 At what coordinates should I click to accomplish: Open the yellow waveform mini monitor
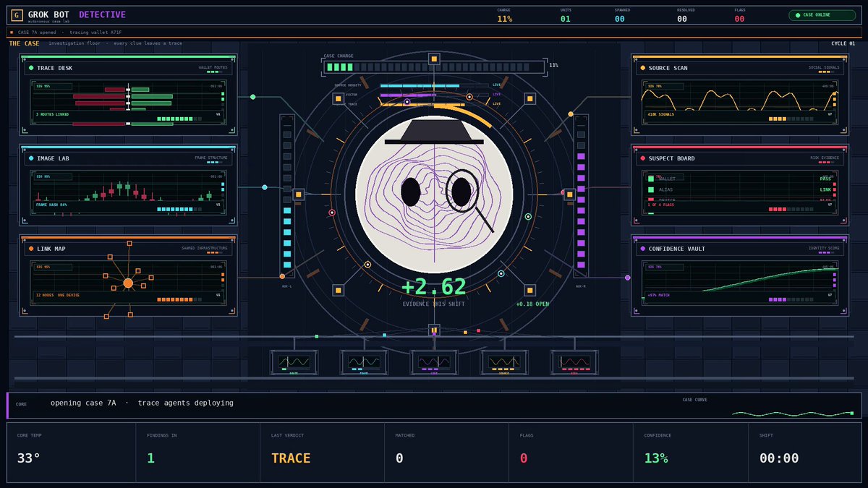coord(504,362)
